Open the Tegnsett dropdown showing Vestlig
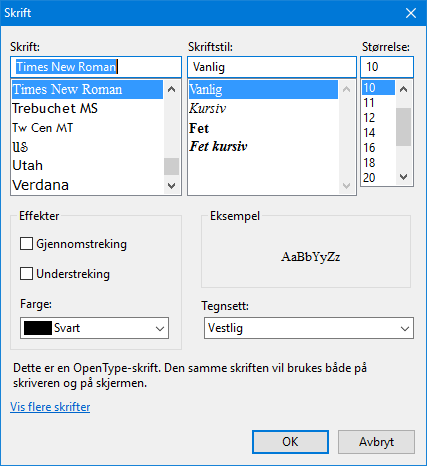This screenshot has height=466, width=427. pyautogui.click(x=309, y=328)
